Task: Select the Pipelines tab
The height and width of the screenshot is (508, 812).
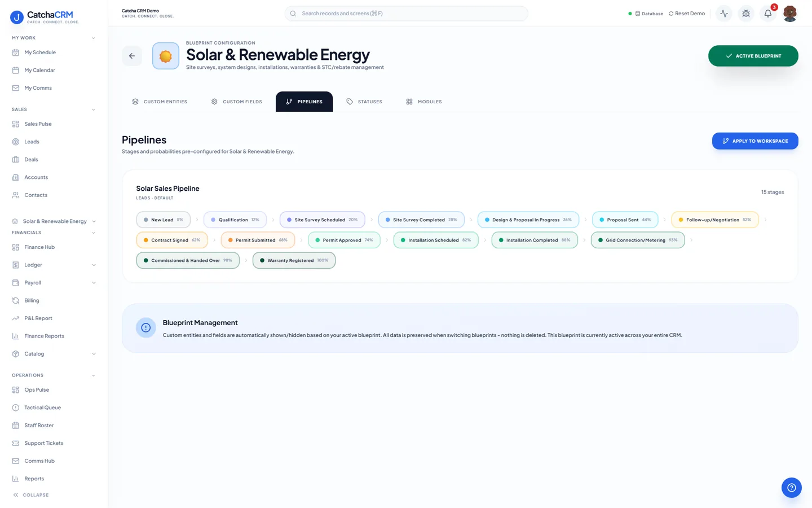Action: pyautogui.click(x=304, y=102)
